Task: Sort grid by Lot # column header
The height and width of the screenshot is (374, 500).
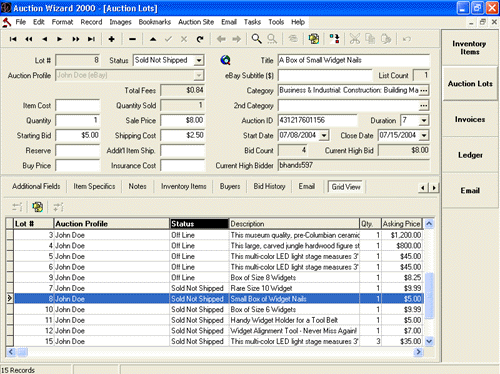Action: point(33,224)
